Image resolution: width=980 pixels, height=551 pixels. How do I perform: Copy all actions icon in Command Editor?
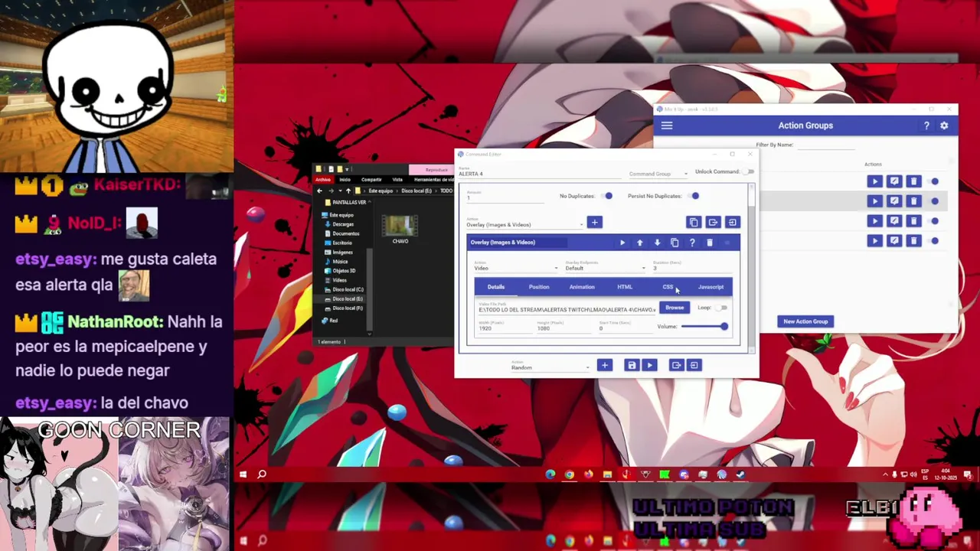[x=694, y=222]
